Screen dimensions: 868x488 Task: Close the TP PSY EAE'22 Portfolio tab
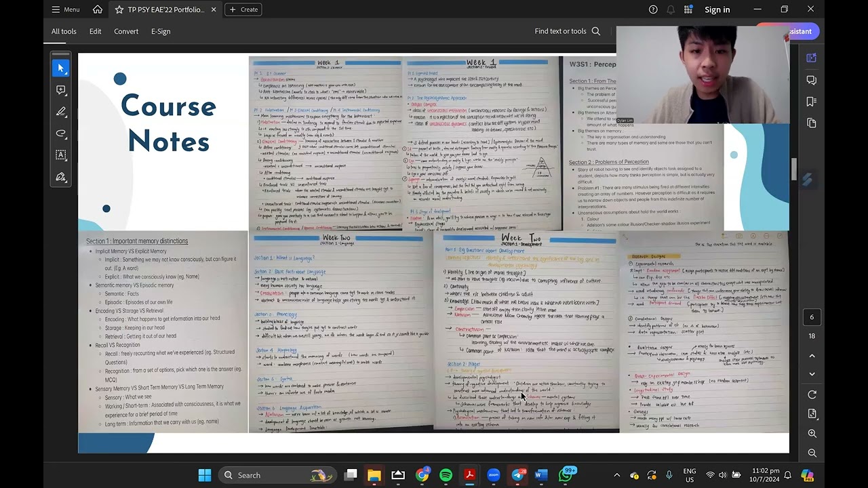tap(214, 9)
